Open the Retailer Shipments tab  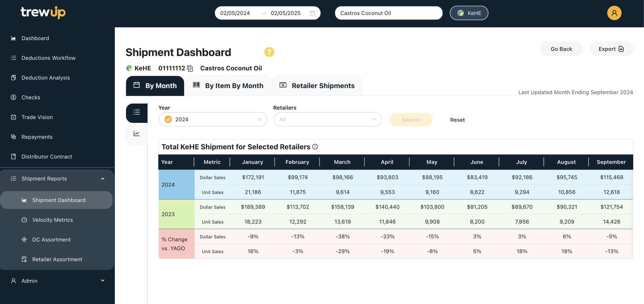point(317,86)
